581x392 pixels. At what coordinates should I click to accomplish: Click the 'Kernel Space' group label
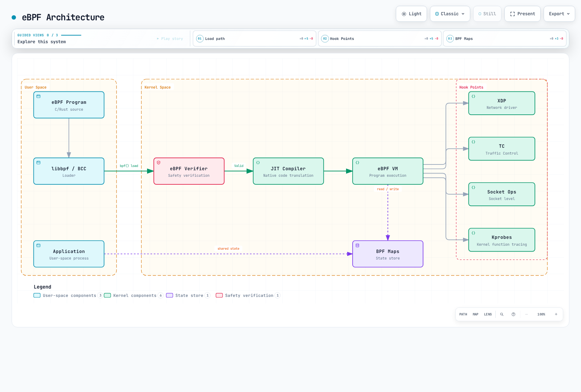(158, 87)
